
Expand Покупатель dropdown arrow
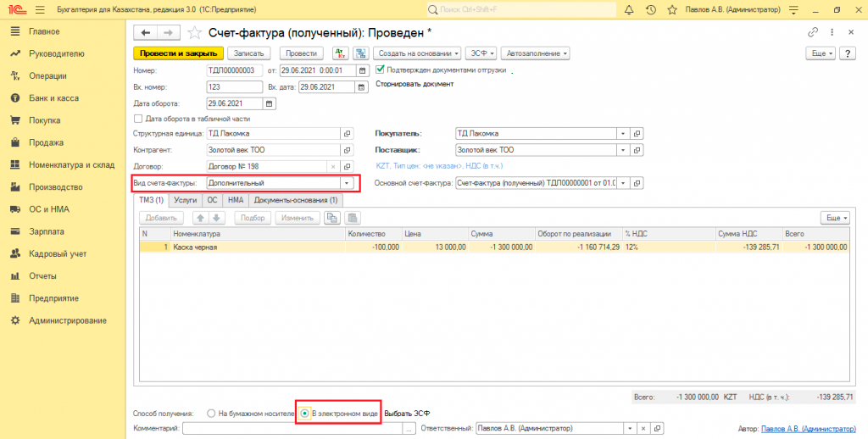[x=623, y=133]
